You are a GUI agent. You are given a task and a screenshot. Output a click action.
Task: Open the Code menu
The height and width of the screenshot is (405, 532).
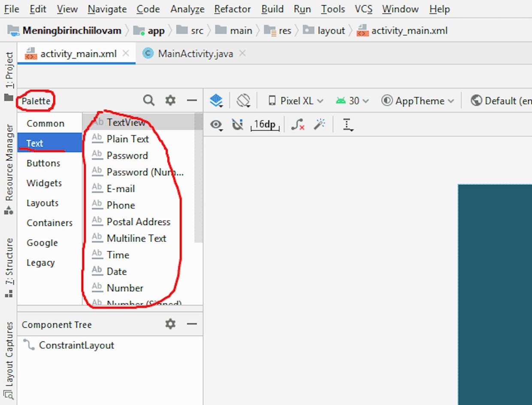(x=149, y=9)
